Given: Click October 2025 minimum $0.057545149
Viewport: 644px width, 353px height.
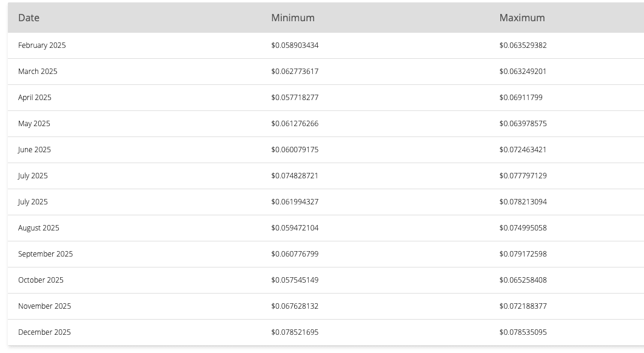Looking at the screenshot, I should point(295,280).
